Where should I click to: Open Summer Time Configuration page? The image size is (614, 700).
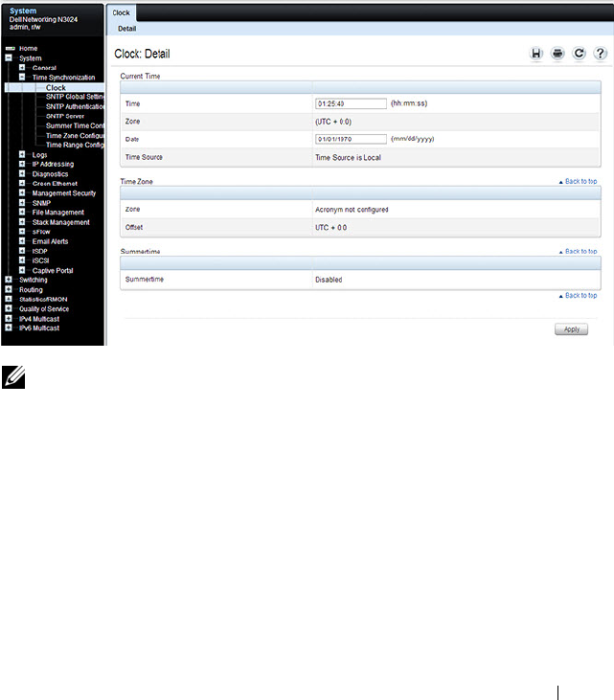pos(75,125)
